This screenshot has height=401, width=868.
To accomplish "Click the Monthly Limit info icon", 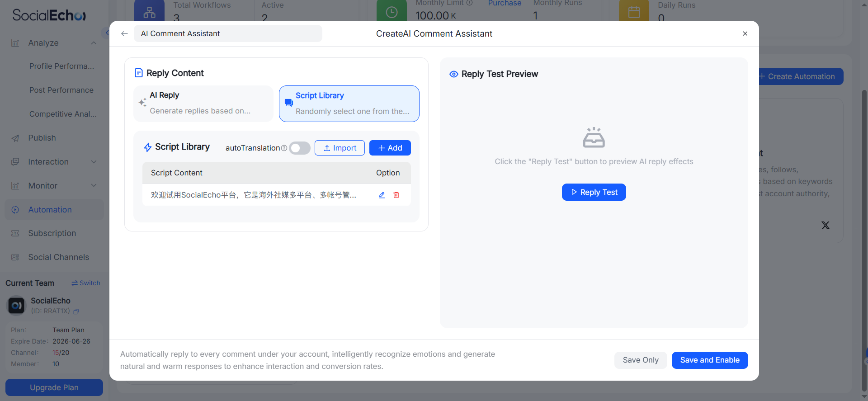I will pos(470,3).
